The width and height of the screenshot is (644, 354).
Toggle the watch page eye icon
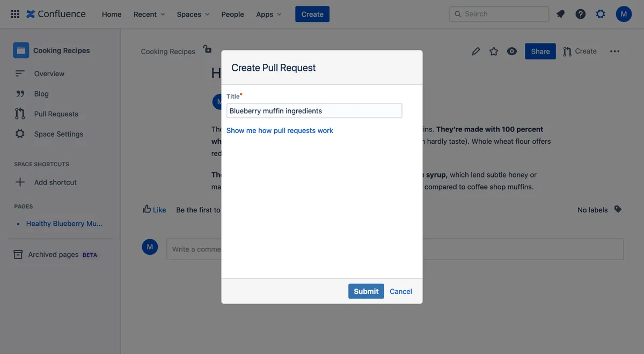[x=512, y=51]
